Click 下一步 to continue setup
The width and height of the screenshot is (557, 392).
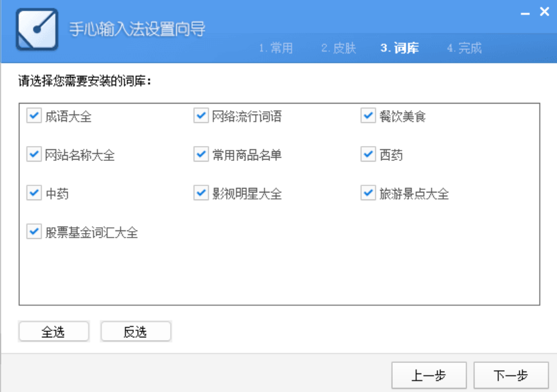tap(512, 375)
